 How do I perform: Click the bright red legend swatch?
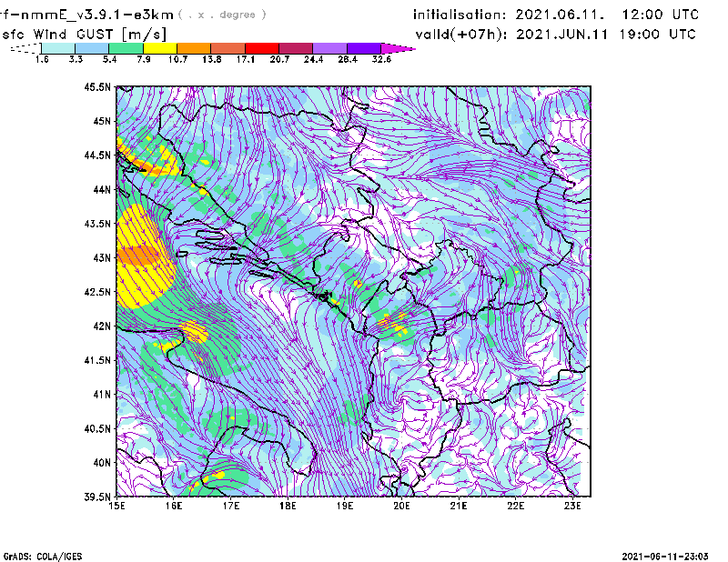tap(262, 48)
